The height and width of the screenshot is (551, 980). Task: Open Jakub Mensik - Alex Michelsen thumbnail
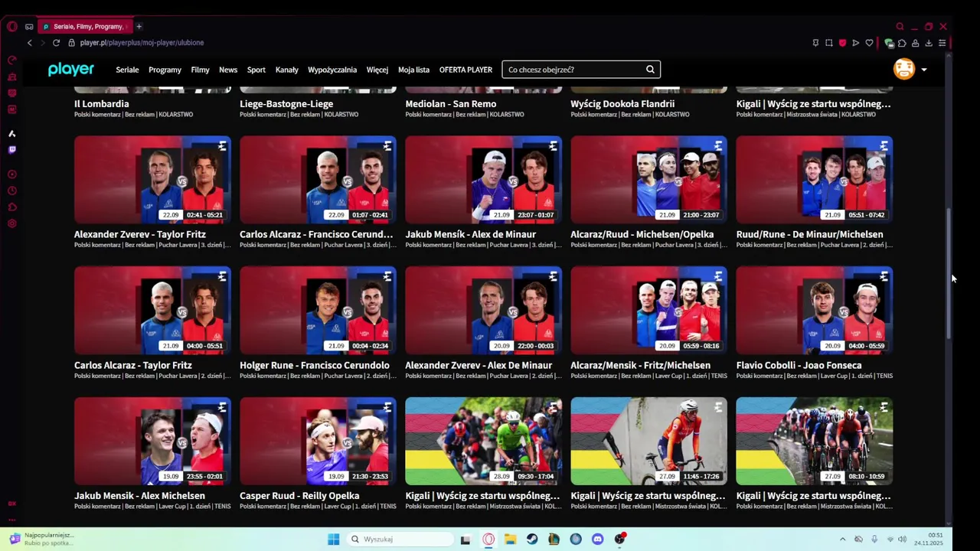click(152, 442)
